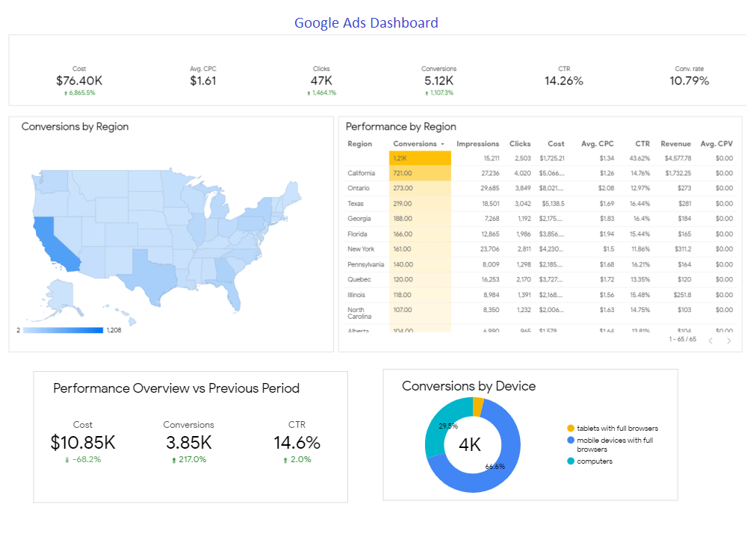This screenshot has width=747, height=560.
Task: Sort table by Avg. CPC header
Action: [x=597, y=144]
